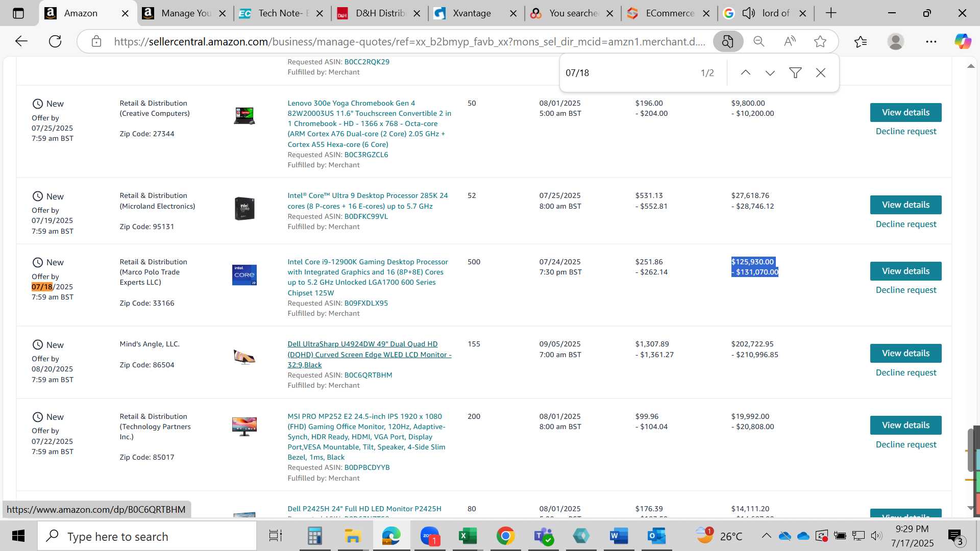Open Excel from taskbar
Viewport: 980px width, 551px height.
click(468, 536)
